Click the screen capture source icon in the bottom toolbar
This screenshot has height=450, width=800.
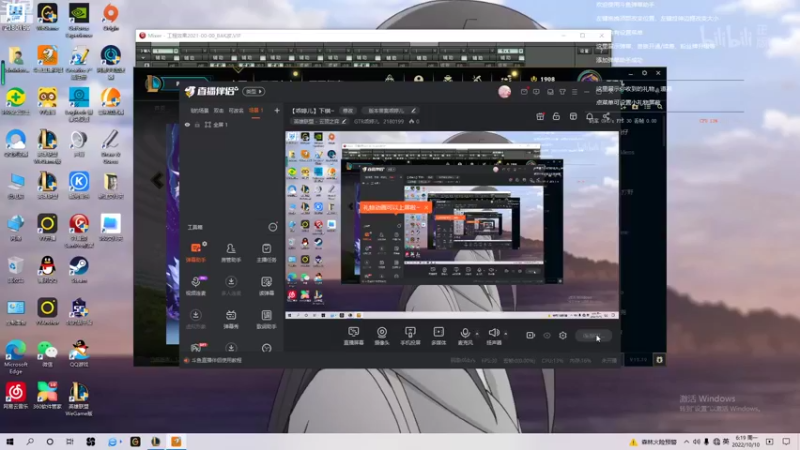click(x=353, y=336)
